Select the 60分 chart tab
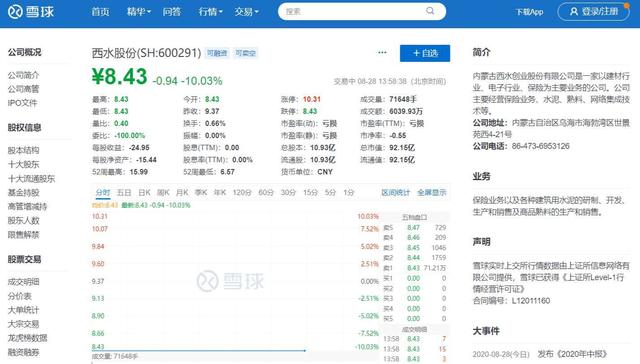 (266, 193)
